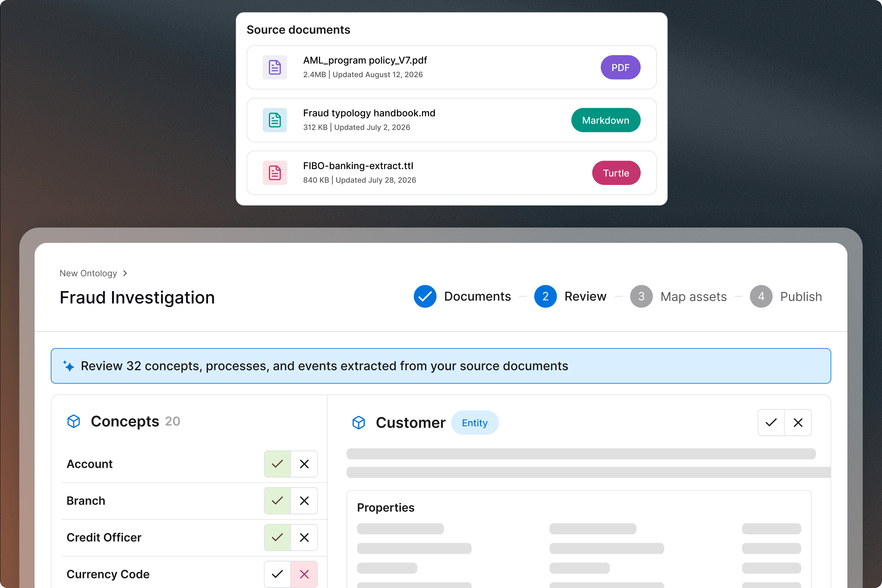Go to the Documents step label

click(477, 296)
